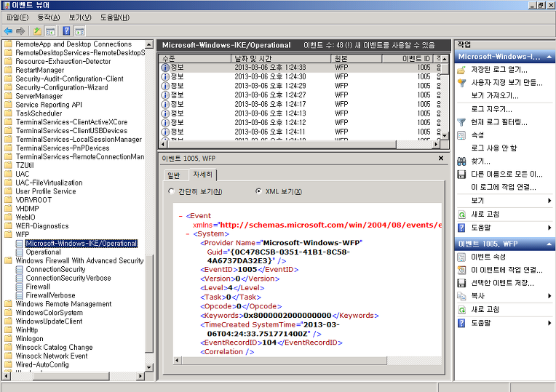Sort by 원본 column header

point(357,58)
